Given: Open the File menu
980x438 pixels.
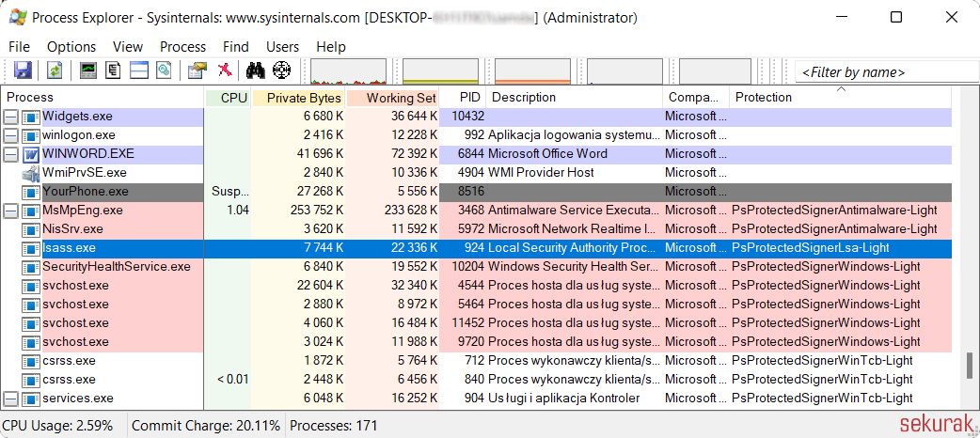Looking at the screenshot, I should 20,47.
